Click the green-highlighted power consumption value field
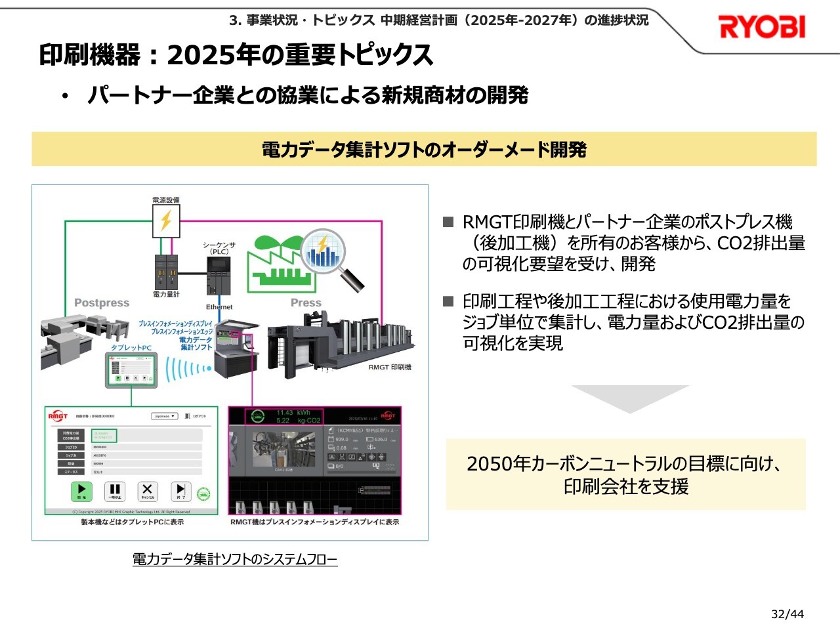 104,435
